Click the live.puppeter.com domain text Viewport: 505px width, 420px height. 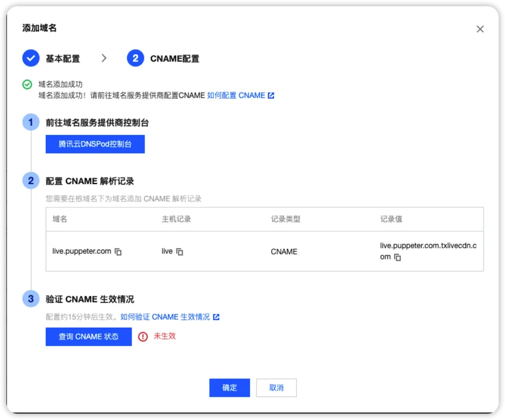click(81, 251)
